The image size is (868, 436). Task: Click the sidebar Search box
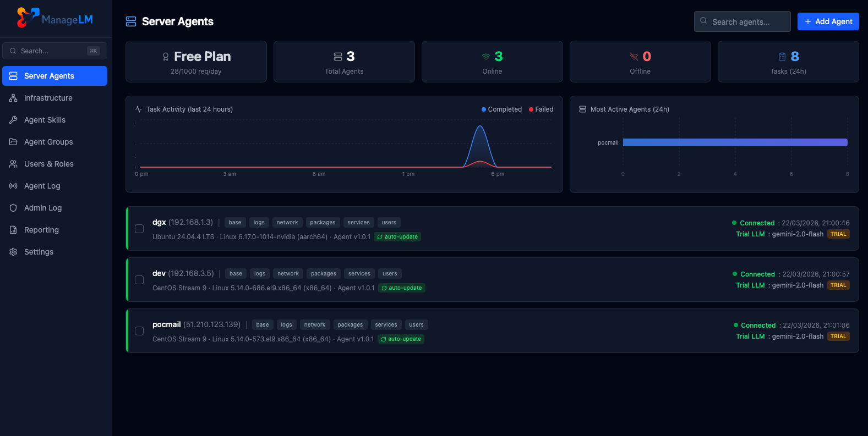click(x=54, y=51)
